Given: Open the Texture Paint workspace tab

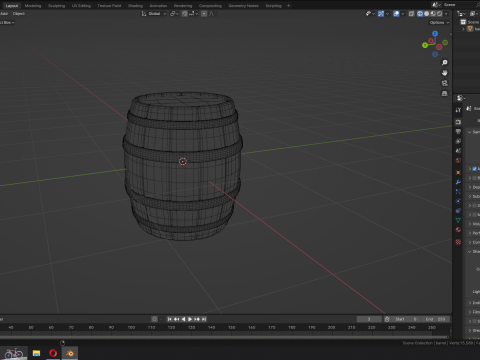Looking at the screenshot, I should point(109,6).
